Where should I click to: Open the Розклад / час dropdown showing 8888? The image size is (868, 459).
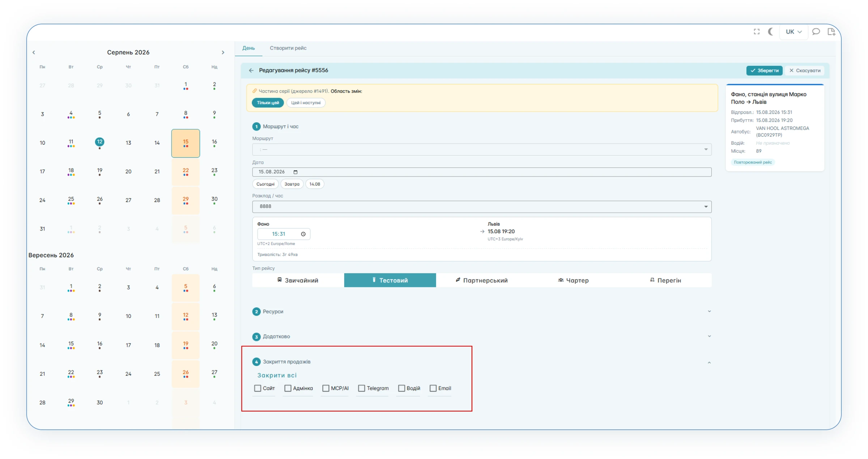[482, 207]
